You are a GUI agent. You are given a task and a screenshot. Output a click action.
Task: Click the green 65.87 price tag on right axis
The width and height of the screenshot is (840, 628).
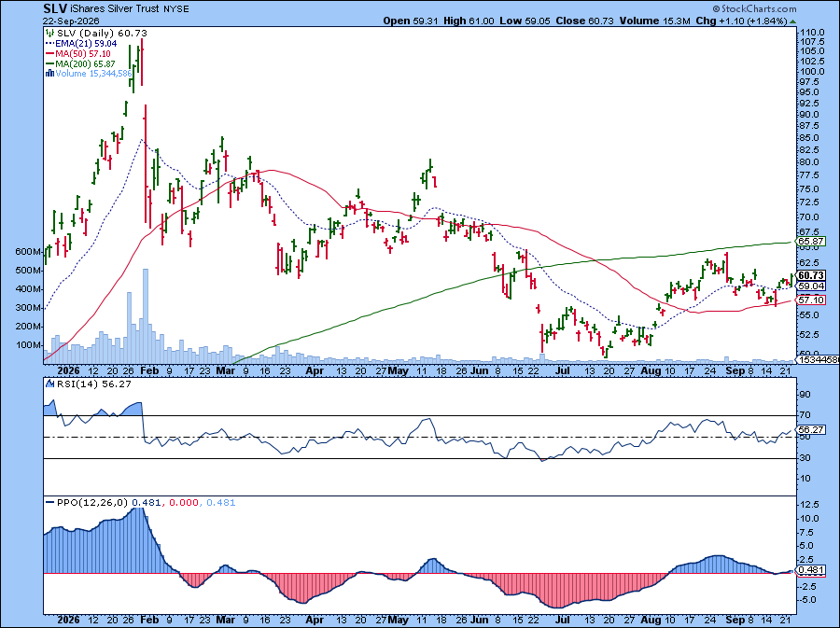pos(811,242)
